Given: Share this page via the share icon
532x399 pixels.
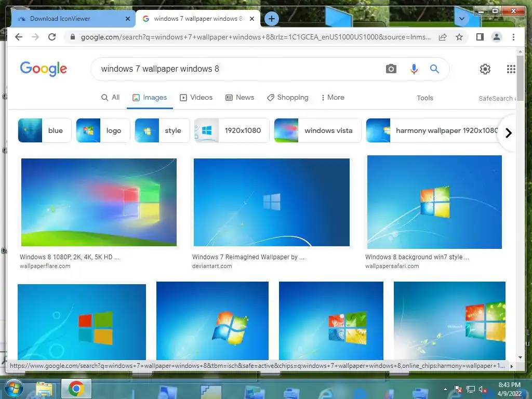Looking at the screenshot, I should pos(443,37).
